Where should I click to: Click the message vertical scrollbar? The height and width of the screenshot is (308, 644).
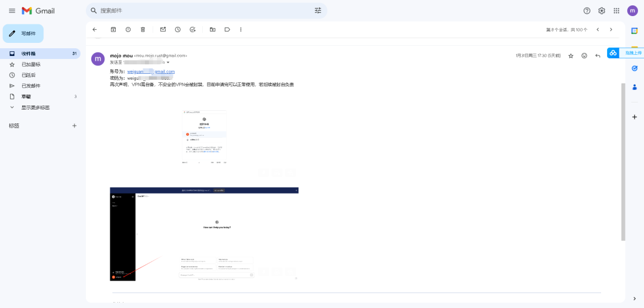pos(624,161)
